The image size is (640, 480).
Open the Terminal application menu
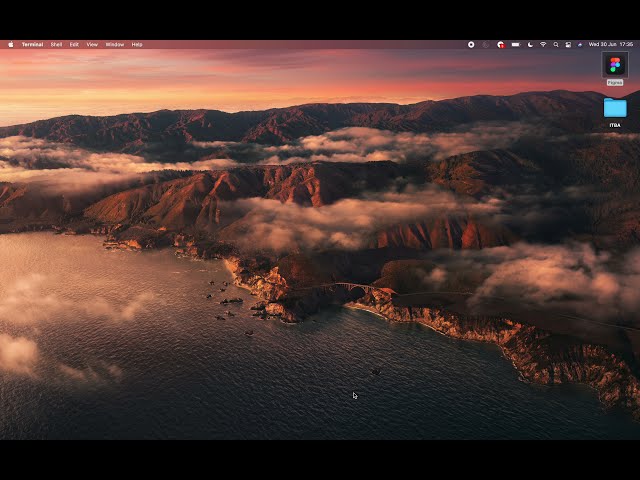click(x=33, y=44)
